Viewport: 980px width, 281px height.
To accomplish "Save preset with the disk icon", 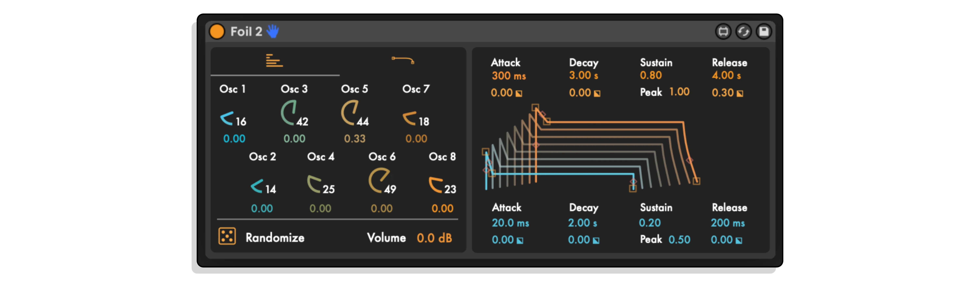I will (x=764, y=32).
